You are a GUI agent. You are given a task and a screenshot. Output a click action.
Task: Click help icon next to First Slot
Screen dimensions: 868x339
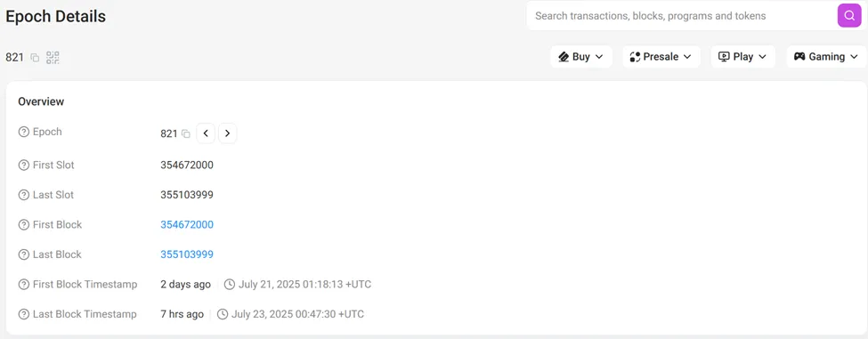[x=24, y=165]
